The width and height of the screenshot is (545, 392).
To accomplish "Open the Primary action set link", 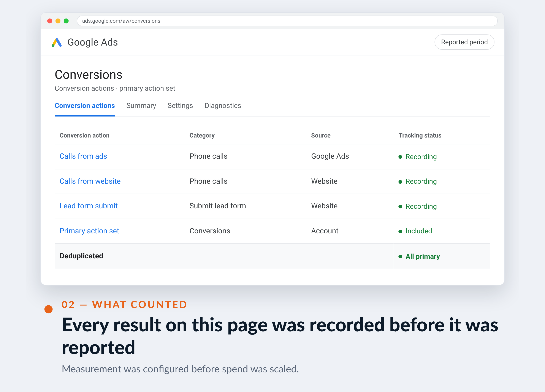I will 89,231.
